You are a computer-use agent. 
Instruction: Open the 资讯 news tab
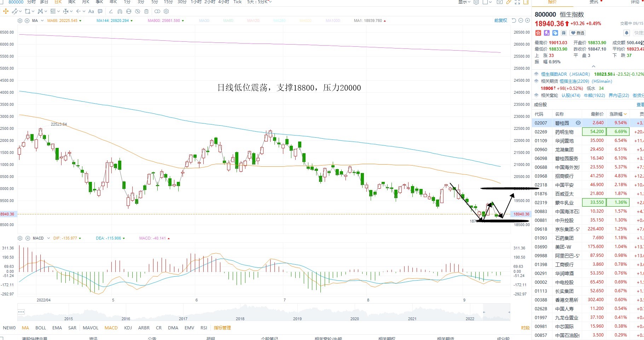pyautogui.click(x=594, y=2)
